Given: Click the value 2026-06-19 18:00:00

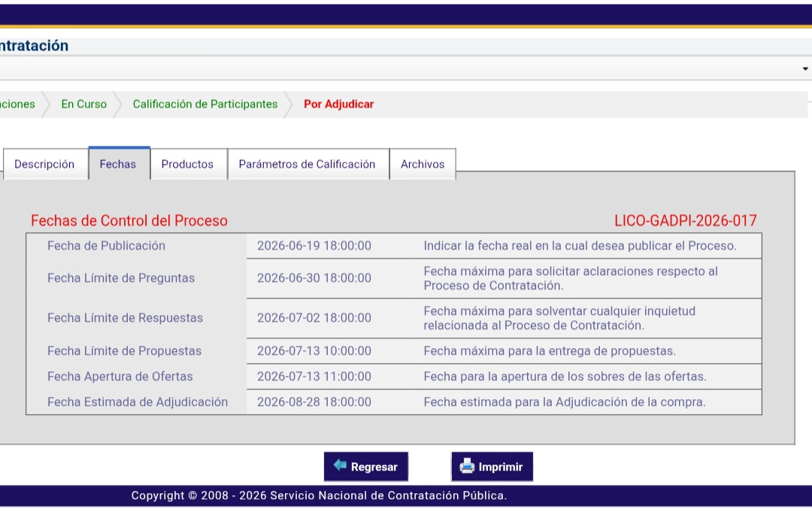Looking at the screenshot, I should click(x=314, y=245).
